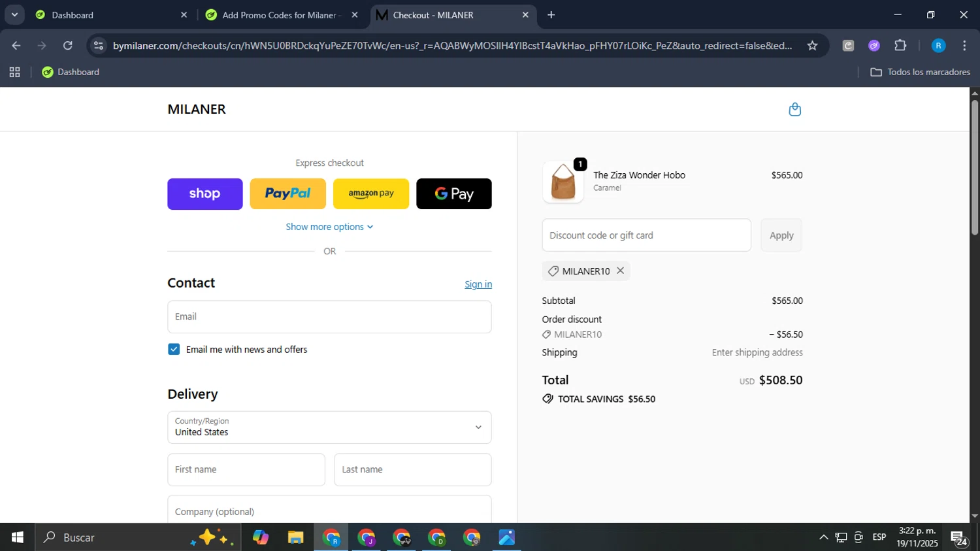
Task: Open the Dashboard bookmark
Action: (x=71, y=72)
